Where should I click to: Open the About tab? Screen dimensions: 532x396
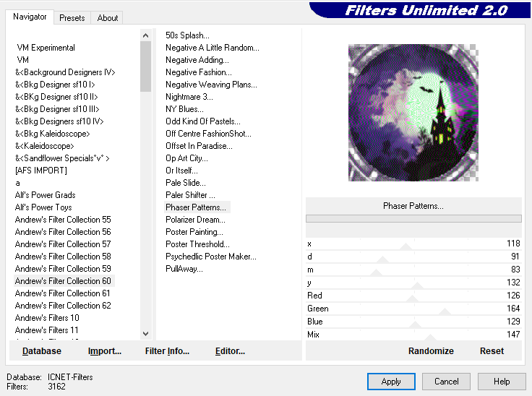click(108, 18)
